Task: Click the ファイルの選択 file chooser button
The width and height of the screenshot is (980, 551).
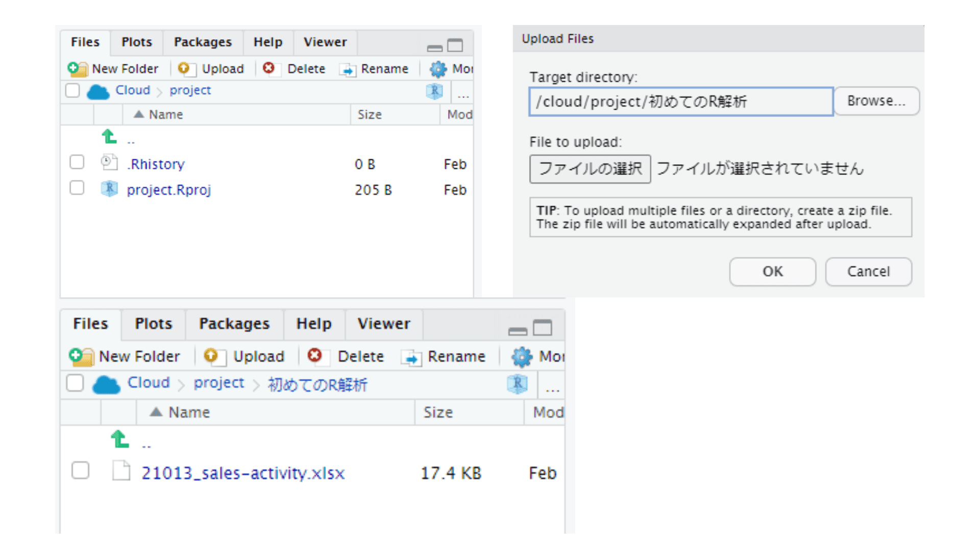Action: click(x=590, y=169)
